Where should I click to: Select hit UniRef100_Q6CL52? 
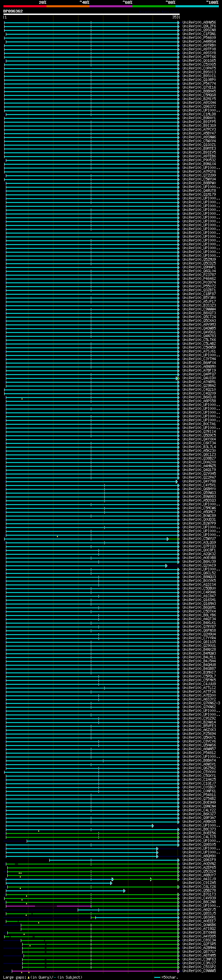(199, 573)
